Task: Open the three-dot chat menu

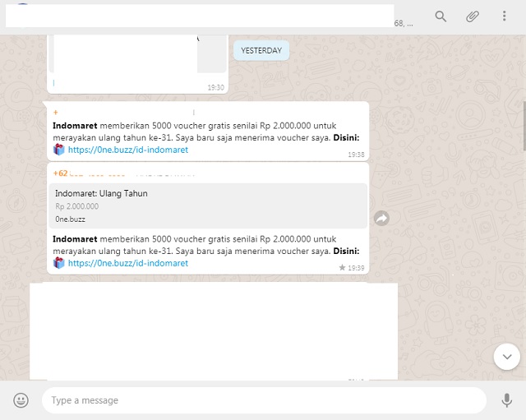Action: 504,16
